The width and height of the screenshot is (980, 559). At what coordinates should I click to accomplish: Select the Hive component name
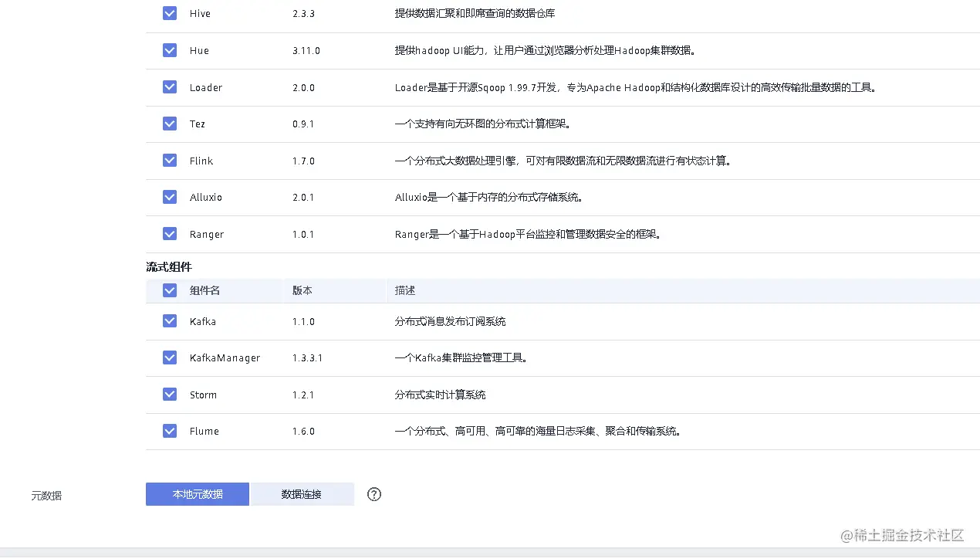click(200, 14)
